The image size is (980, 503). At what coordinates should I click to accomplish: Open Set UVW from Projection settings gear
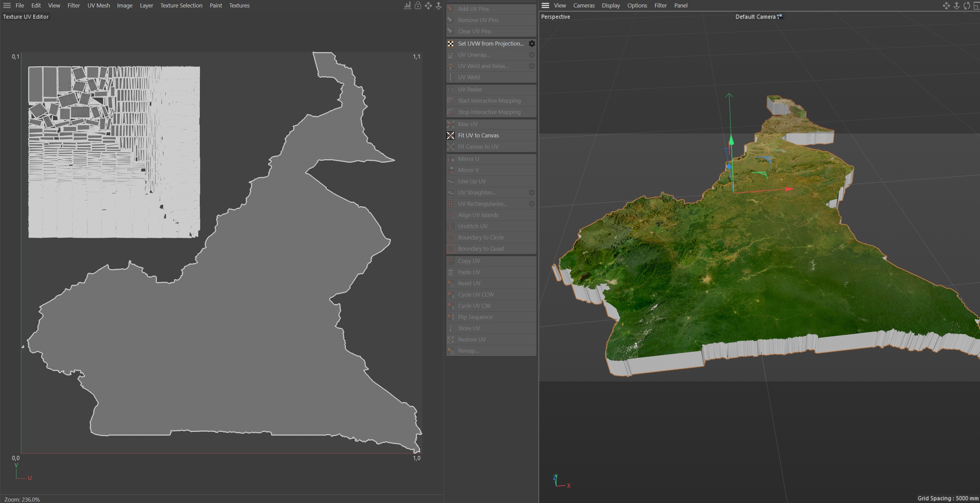(532, 44)
